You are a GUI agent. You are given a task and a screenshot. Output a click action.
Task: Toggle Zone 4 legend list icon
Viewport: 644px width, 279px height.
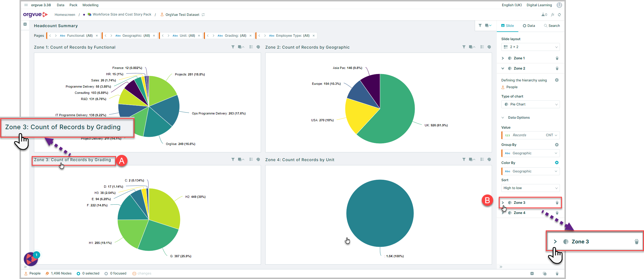tap(482, 159)
